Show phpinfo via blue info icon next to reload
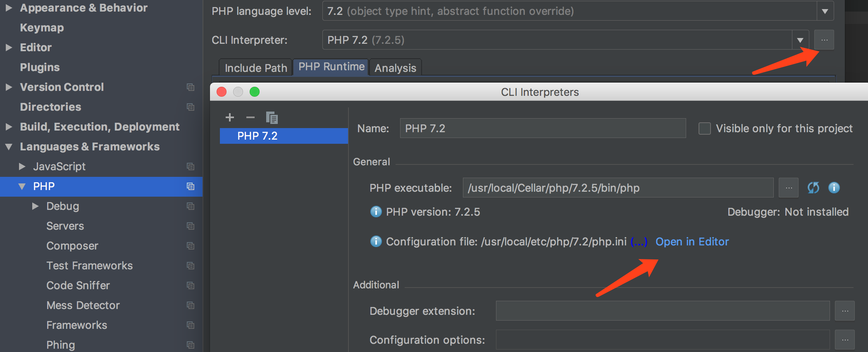The image size is (868, 352). (x=834, y=188)
